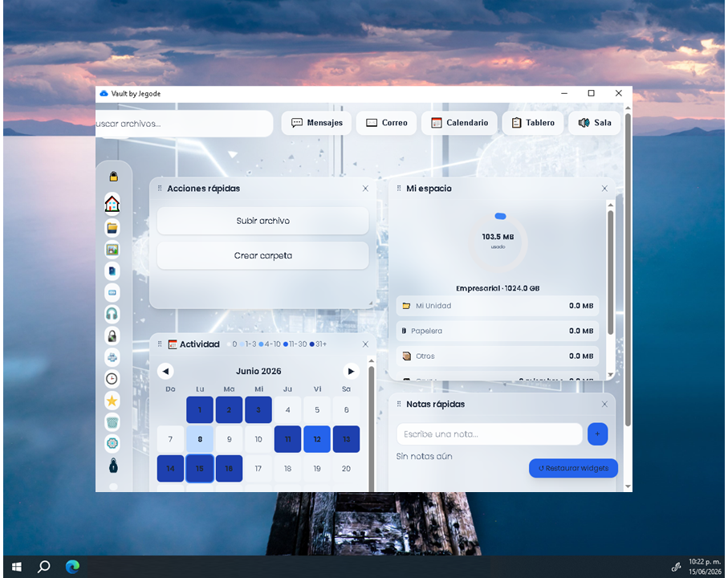Image resolution: width=728 pixels, height=578 pixels.
Task: Click the Mi espacio scroll down arrow
Action: coord(611,375)
